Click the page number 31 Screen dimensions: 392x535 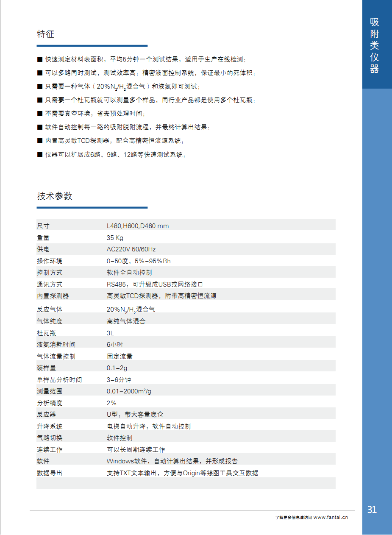pos(372,510)
